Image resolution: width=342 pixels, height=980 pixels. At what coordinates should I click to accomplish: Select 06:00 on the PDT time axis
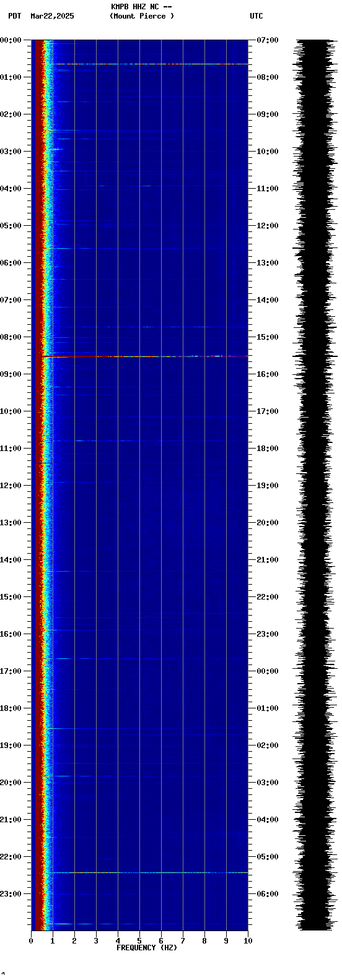pos(11,263)
